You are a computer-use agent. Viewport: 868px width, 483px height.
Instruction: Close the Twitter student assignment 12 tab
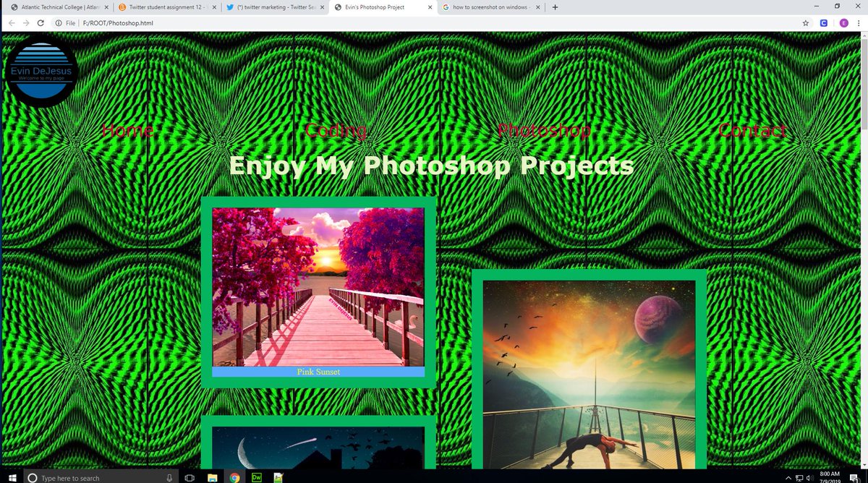[x=215, y=7]
